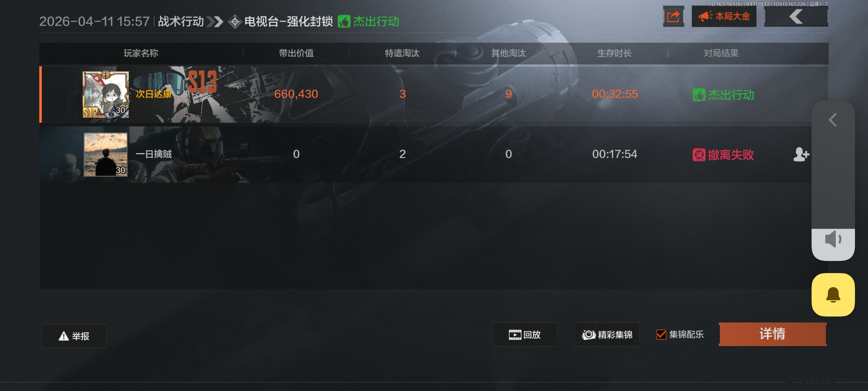Viewport: 868px width, 391px height.
Task: Sort by 生存时长 column header
Action: click(x=614, y=53)
